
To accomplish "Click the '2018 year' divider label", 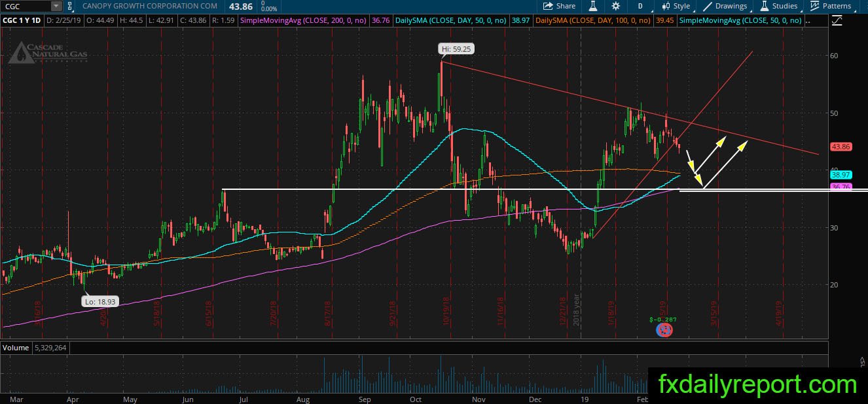I will [x=577, y=311].
